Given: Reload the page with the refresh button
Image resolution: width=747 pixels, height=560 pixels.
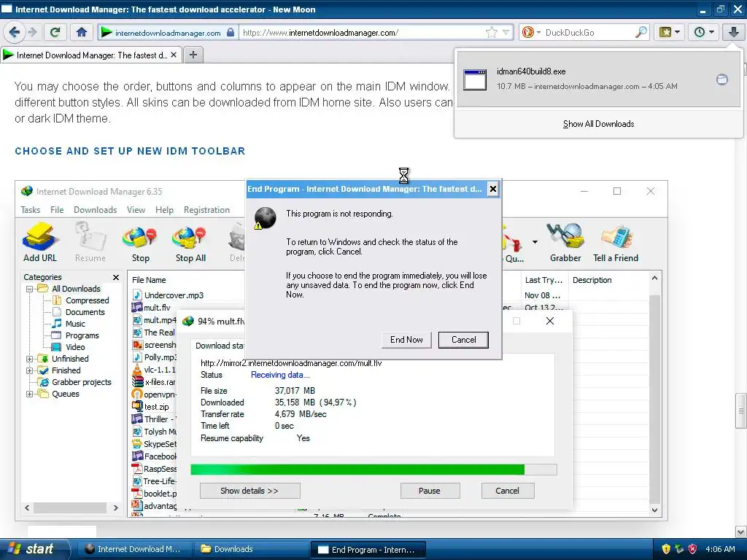Looking at the screenshot, I should point(55,32).
